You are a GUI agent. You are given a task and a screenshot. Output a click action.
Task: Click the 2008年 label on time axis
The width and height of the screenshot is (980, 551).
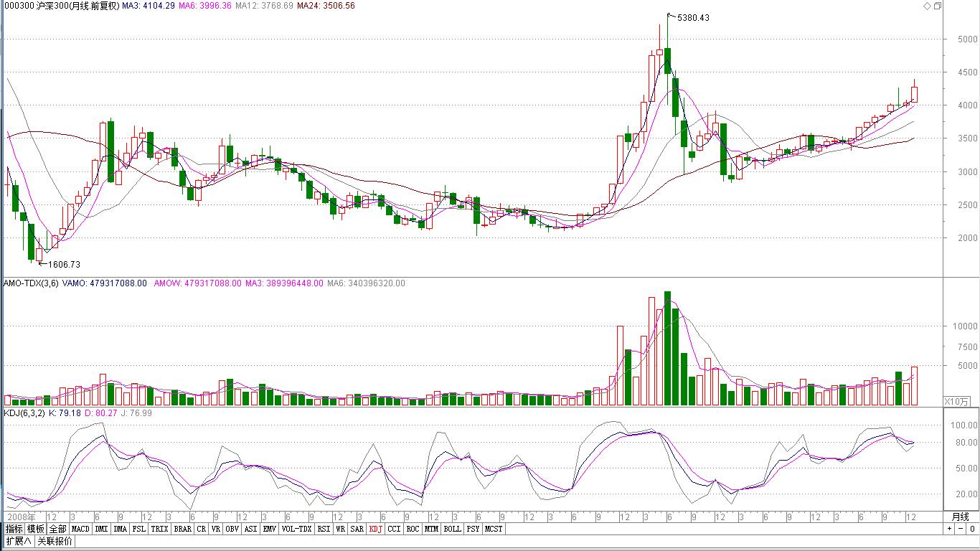click(20, 517)
